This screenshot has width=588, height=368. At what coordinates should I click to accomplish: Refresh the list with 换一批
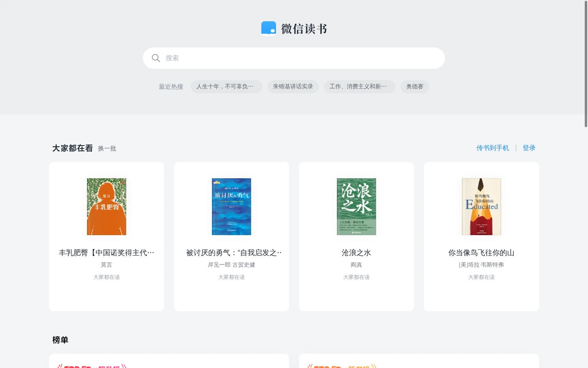click(x=107, y=148)
